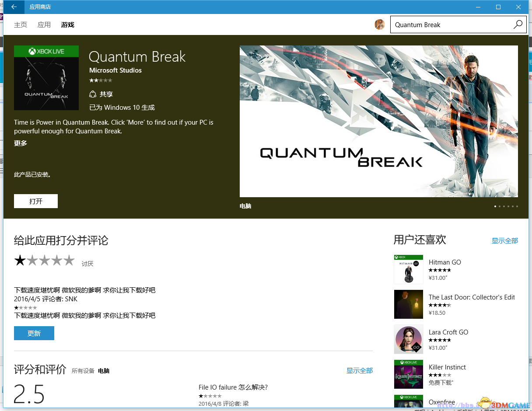Open the Lara Croft GO title link

pos(448,332)
